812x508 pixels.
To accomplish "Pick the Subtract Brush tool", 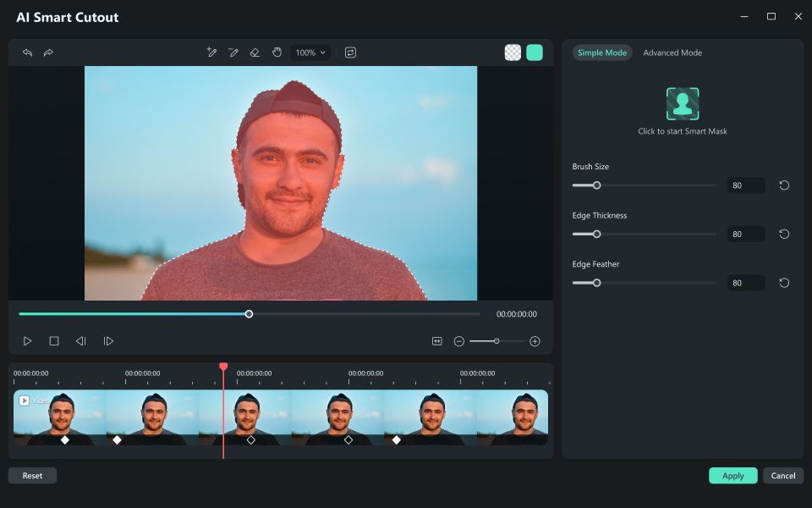I will [233, 52].
